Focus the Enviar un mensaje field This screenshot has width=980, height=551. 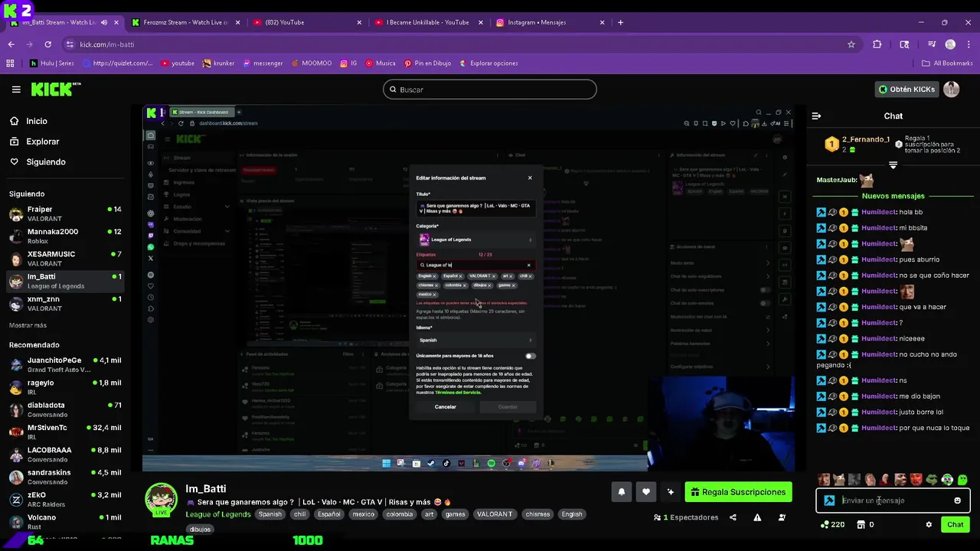point(893,500)
